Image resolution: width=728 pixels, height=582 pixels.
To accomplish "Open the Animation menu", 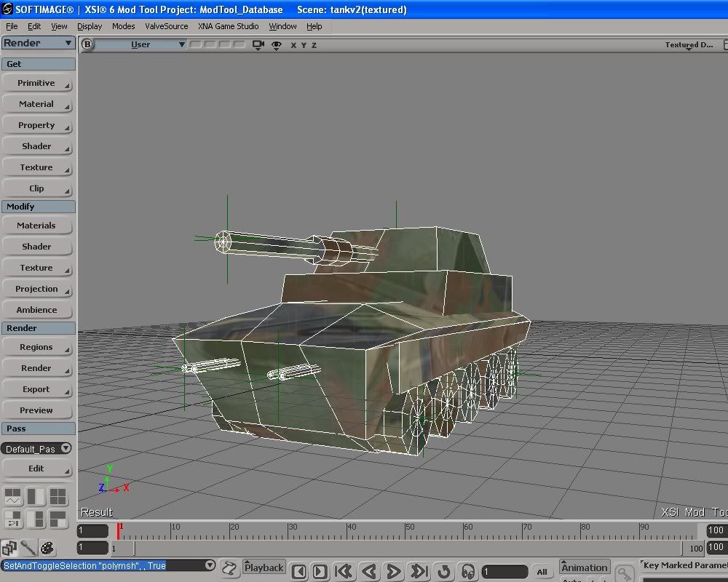I will pyautogui.click(x=585, y=567).
